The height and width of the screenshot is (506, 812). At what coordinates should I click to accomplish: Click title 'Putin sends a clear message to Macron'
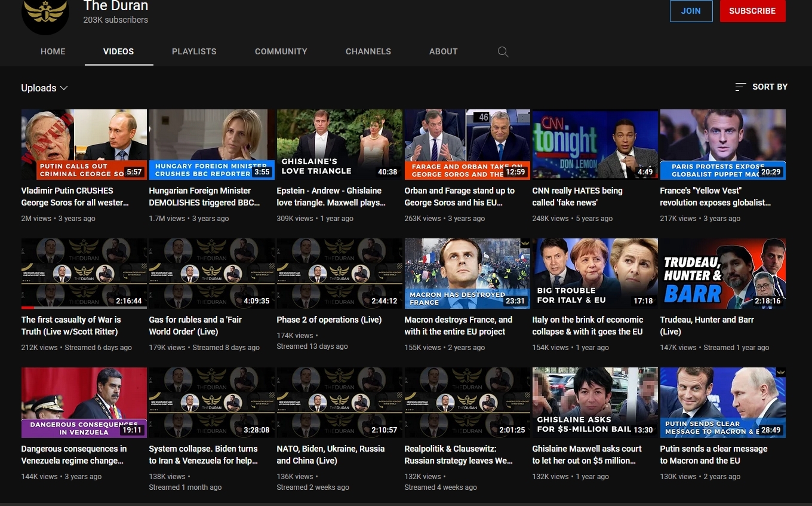click(714, 455)
